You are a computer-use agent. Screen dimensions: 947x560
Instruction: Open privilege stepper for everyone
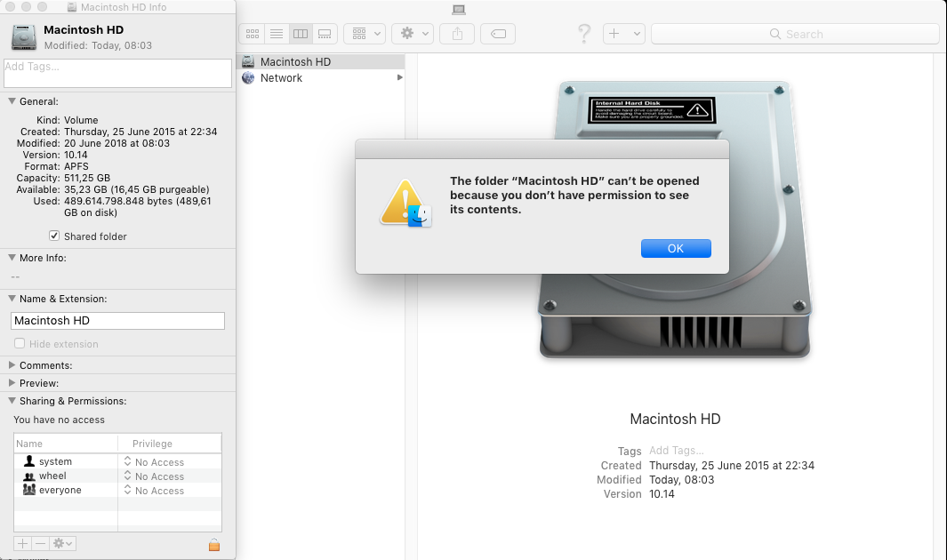(x=127, y=491)
